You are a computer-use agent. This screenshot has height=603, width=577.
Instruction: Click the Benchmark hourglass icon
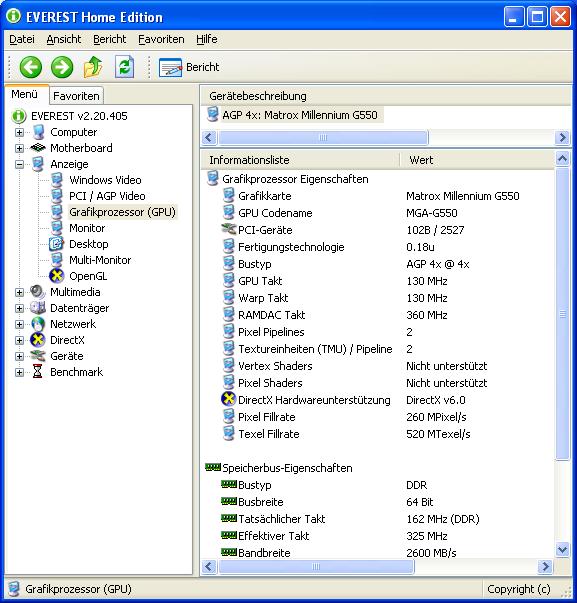pos(38,372)
